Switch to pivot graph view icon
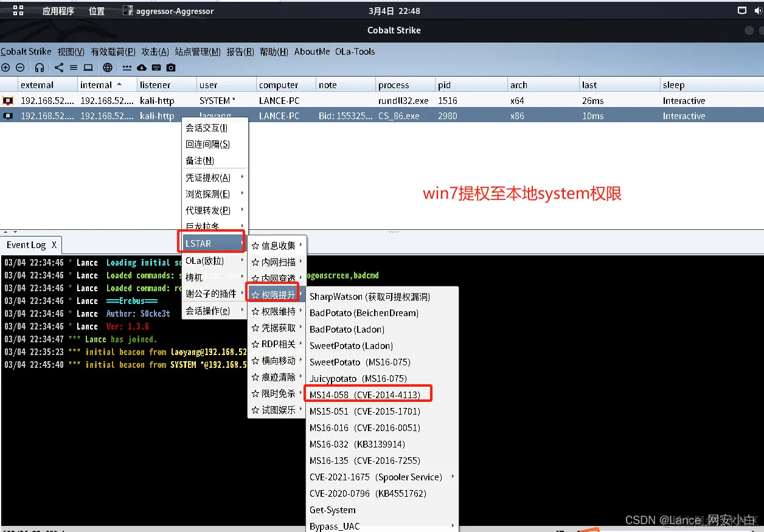This screenshot has width=764, height=532. (x=59, y=67)
